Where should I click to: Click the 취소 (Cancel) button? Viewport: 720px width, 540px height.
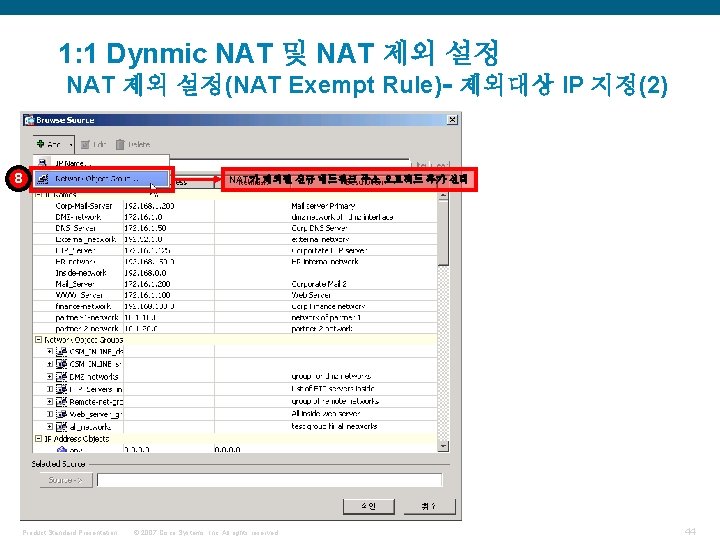(x=429, y=506)
